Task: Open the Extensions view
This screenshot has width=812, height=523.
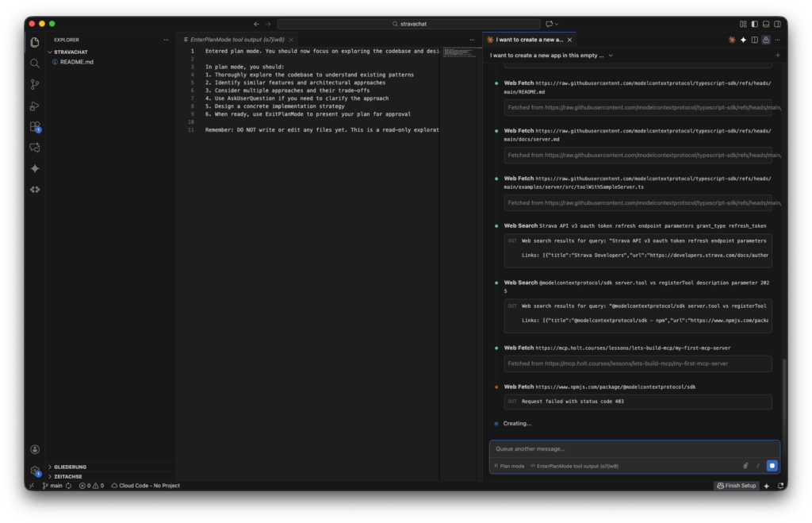Action: click(x=35, y=126)
